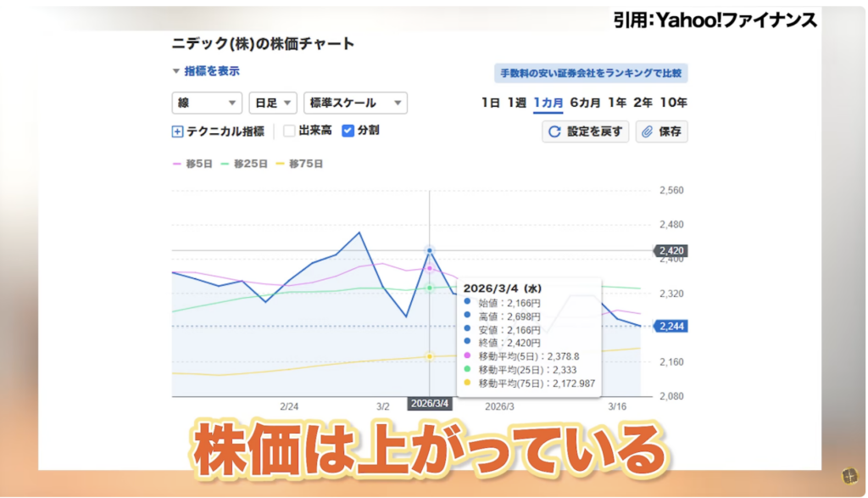This screenshot has height=498, width=868.
Task: Open the 日足 timeframe dropdown
Action: (x=273, y=103)
